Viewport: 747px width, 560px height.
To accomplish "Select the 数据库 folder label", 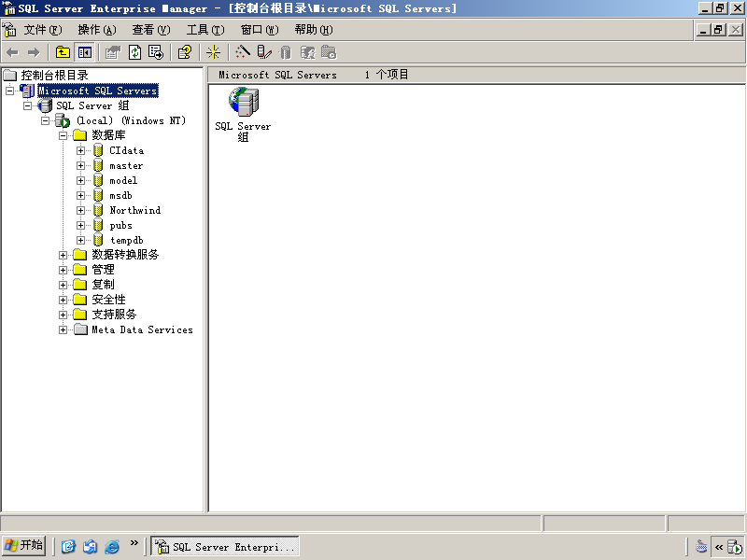I will [x=108, y=135].
